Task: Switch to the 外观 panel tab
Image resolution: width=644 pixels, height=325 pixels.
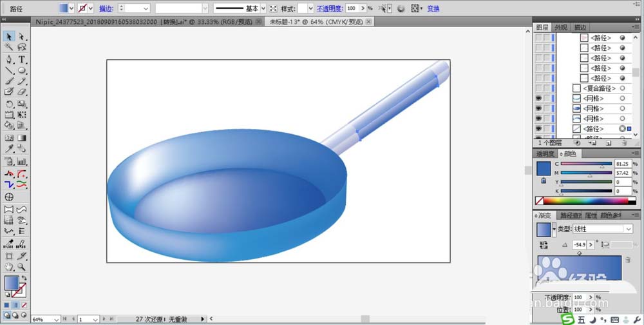Action: (561, 28)
